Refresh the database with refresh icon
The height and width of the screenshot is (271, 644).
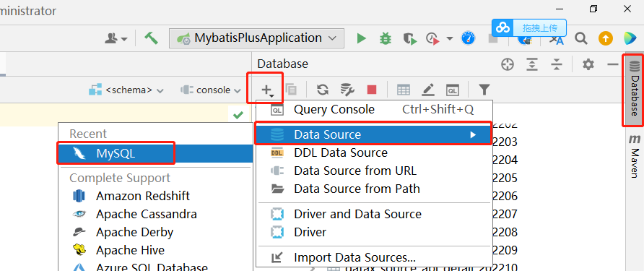(323, 90)
